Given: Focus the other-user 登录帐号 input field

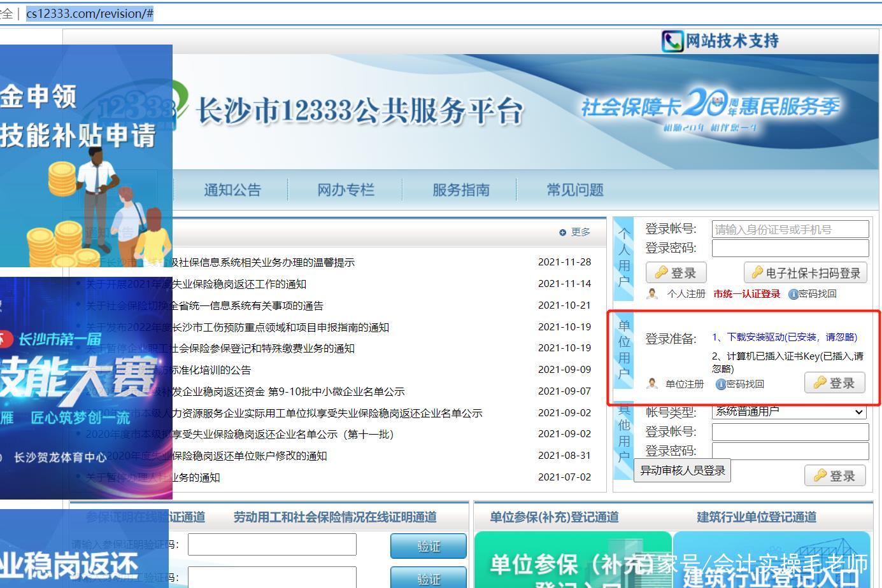Looking at the screenshot, I should point(790,432).
